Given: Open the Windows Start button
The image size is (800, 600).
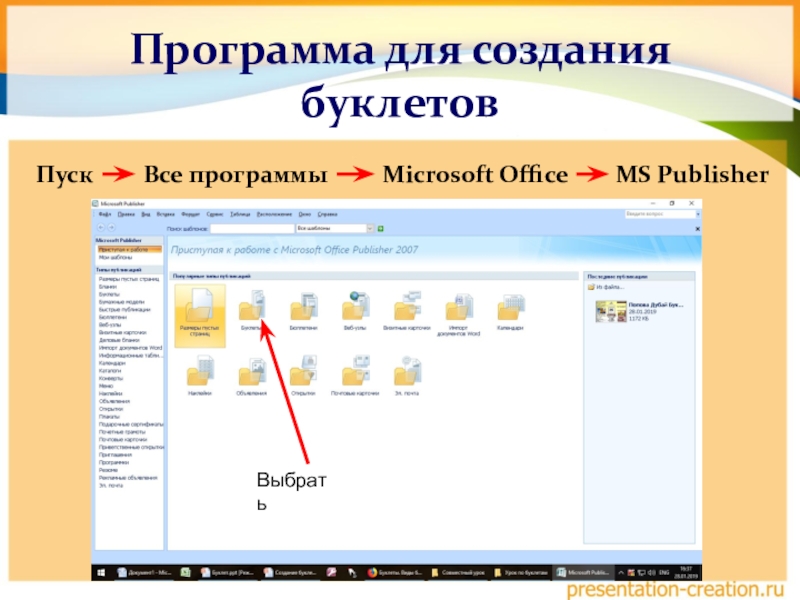Looking at the screenshot, I should click(x=101, y=572).
